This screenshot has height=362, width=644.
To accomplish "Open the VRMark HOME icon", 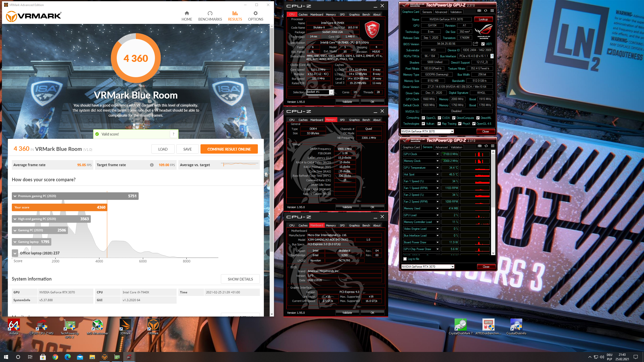I will coord(187,13).
